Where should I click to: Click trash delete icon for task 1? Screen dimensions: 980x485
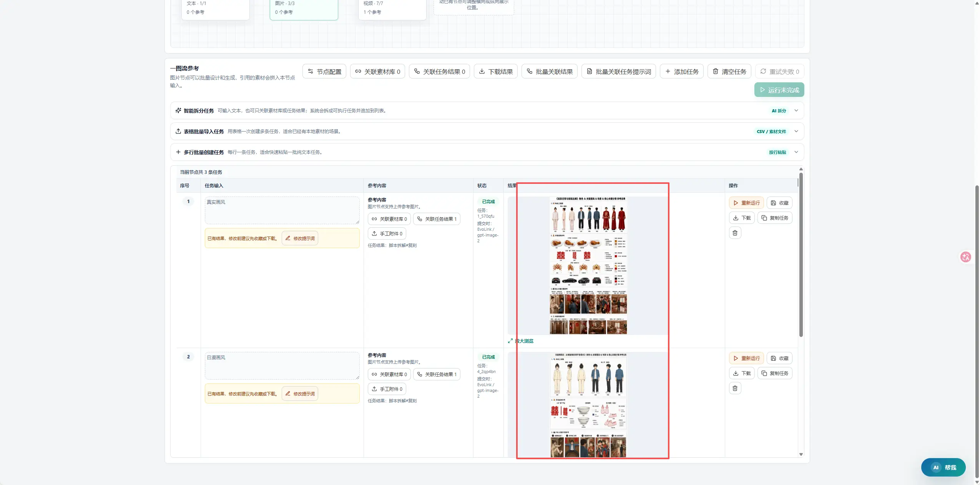pyautogui.click(x=735, y=233)
